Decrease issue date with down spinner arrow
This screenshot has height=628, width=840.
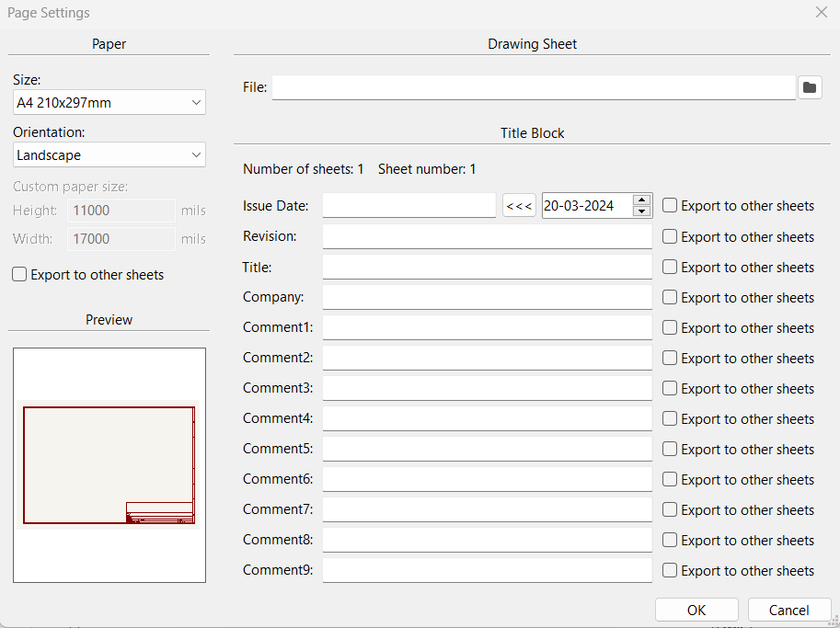tap(642, 211)
